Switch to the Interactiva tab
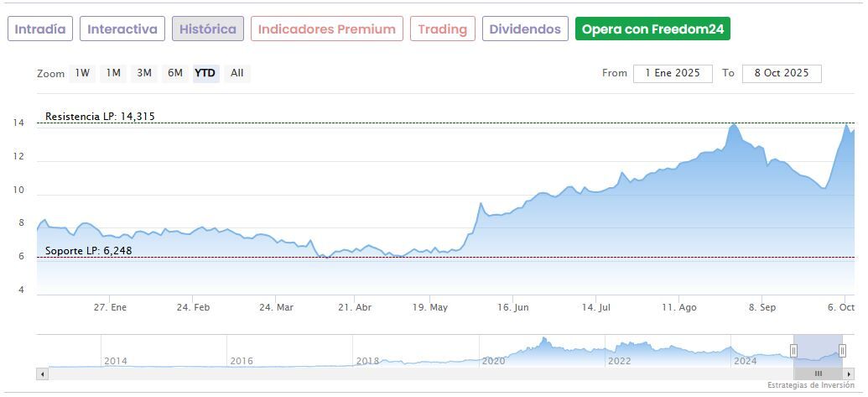 122,29
